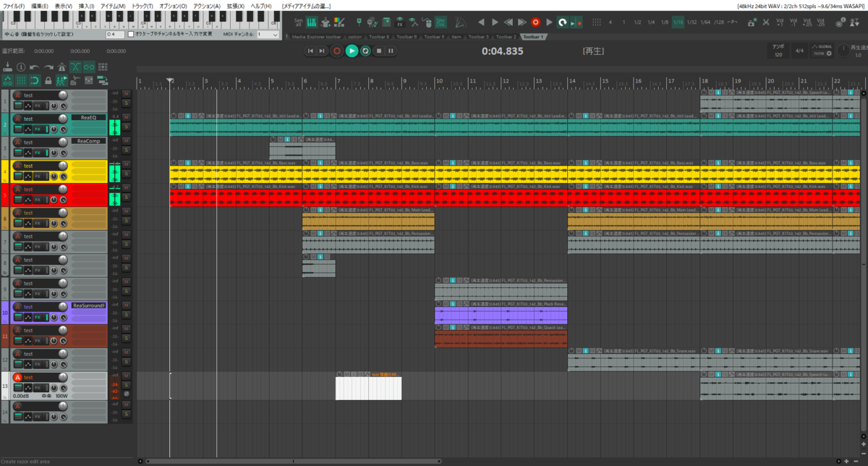Open the ファイル(F) menu
868x466 pixels.
tap(13, 5)
